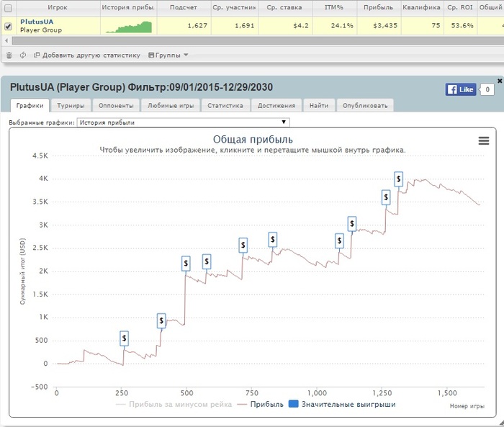Click the green profit history sparkline thumbnail

coord(129,27)
